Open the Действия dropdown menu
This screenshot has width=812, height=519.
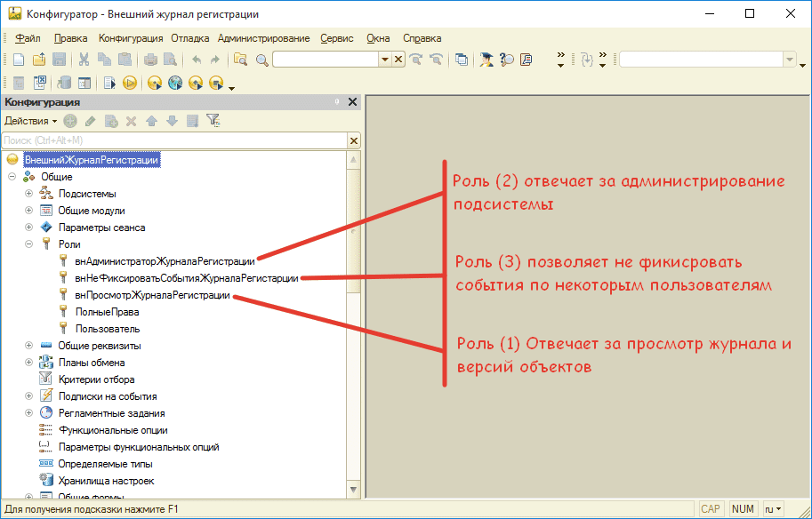point(30,121)
